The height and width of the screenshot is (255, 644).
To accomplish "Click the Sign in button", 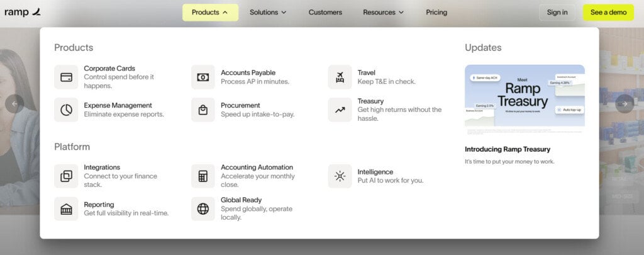I will 557,13.
